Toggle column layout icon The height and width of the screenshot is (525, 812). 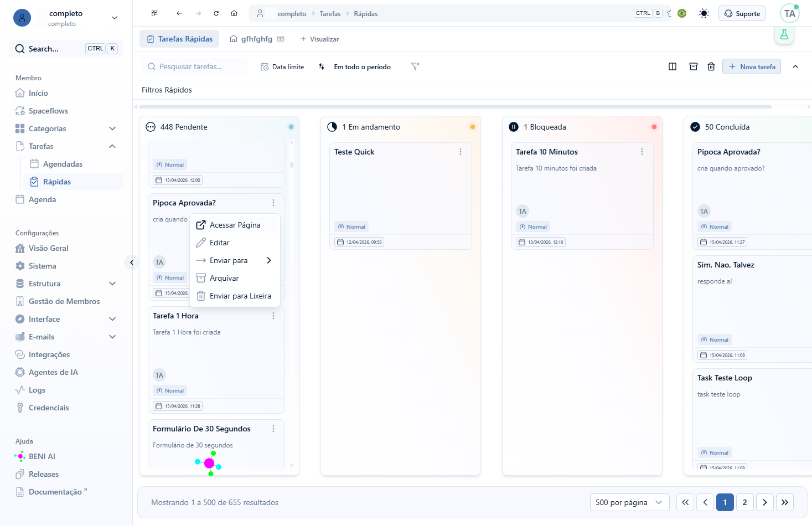tap(673, 66)
